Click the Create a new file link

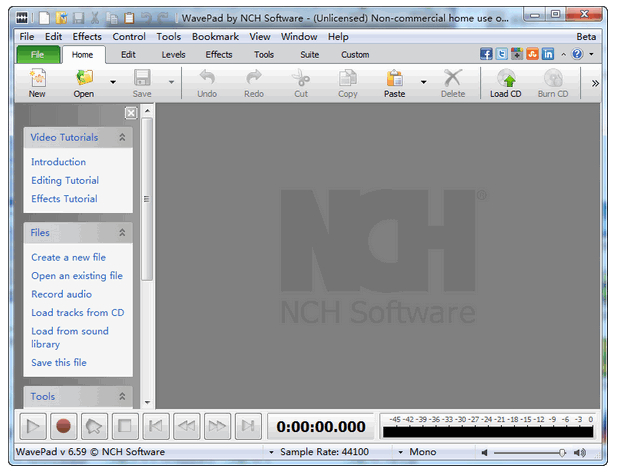tap(68, 257)
